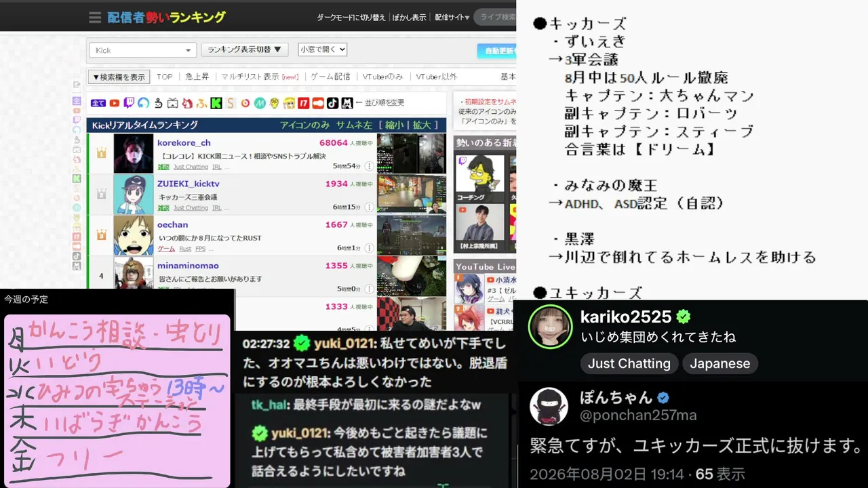The image size is (868, 488).
Task: Open the TOP tab
Action: [165, 77]
